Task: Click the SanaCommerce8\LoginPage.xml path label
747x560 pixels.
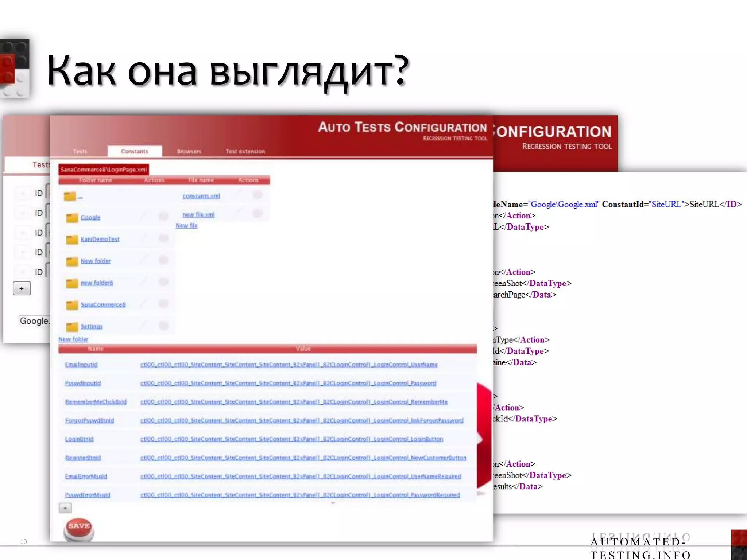Action: [104, 170]
